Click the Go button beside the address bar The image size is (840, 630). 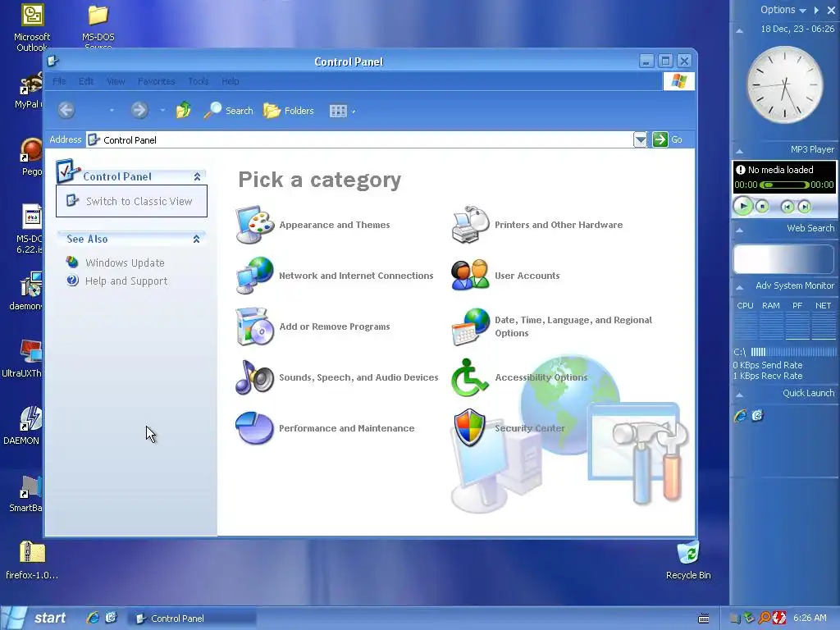(x=668, y=139)
